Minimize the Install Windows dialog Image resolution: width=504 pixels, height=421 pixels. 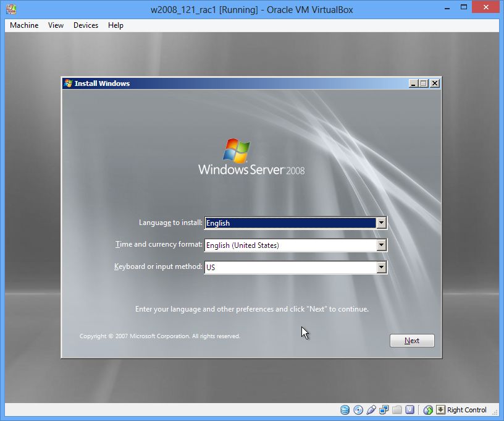tap(413, 83)
